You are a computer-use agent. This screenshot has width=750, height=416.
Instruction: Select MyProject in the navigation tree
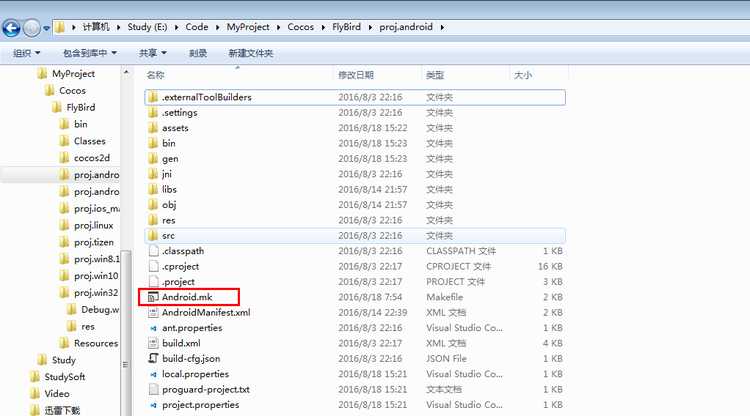tap(73, 74)
